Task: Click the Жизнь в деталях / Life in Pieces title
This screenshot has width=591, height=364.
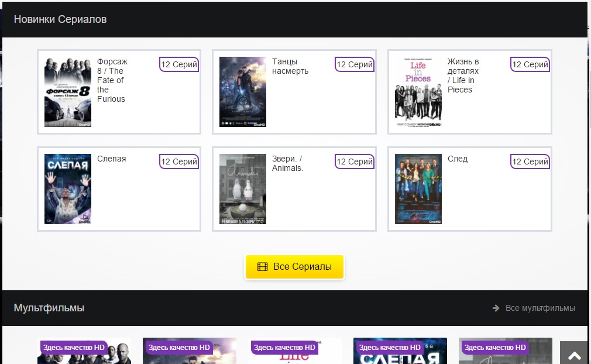Action: click(463, 75)
